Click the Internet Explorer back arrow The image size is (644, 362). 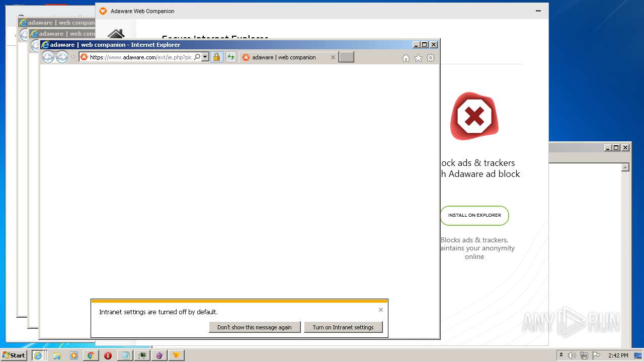point(48,57)
